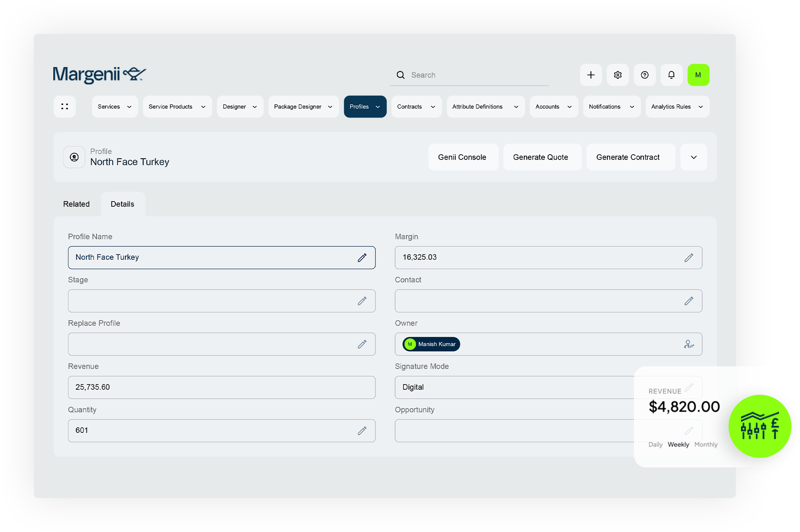Open the Contracts navigation menu

(416, 107)
